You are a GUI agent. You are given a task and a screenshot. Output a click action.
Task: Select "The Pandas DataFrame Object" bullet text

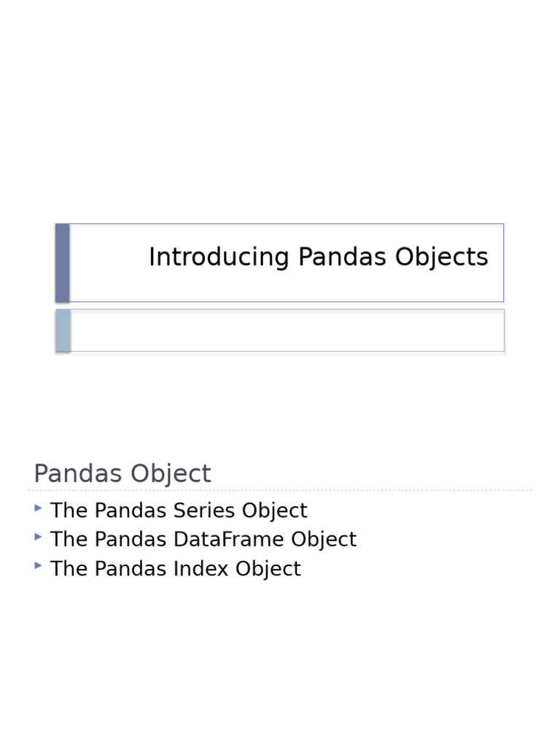pyautogui.click(x=203, y=540)
